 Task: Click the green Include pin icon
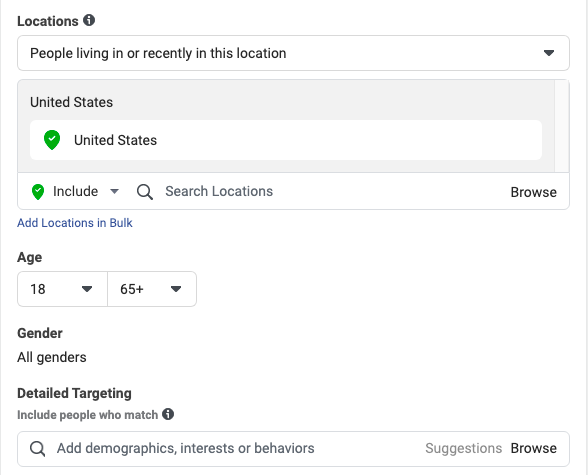(38, 192)
